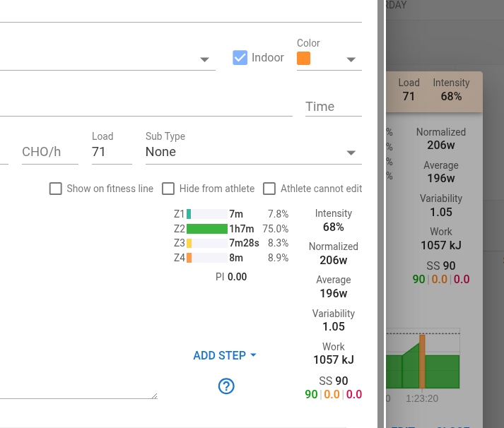Click the Z1 teal zone bar
This screenshot has width=504, height=428.
point(189,213)
